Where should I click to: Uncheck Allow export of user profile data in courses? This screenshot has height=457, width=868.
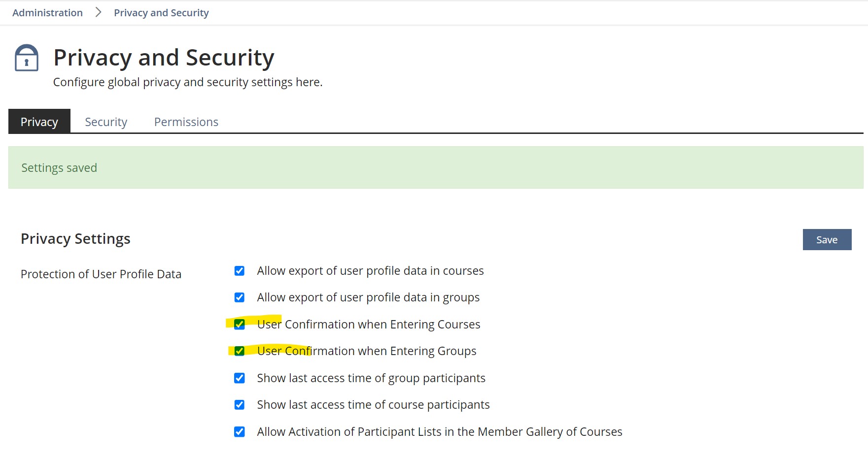(240, 271)
